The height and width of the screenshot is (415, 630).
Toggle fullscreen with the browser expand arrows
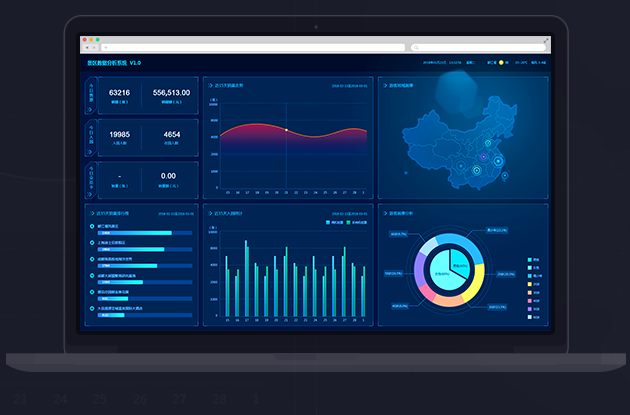(x=546, y=40)
